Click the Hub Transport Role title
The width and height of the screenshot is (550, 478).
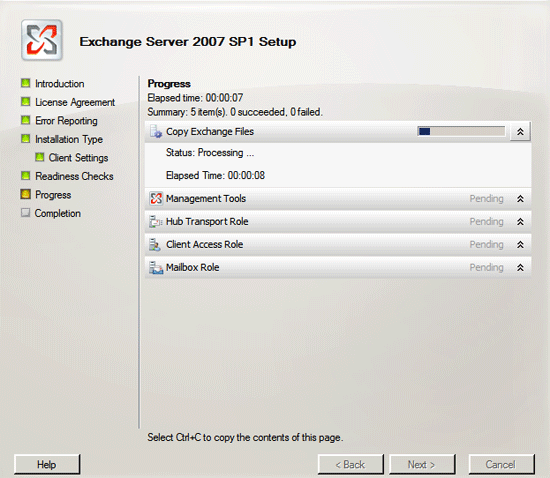tap(207, 222)
